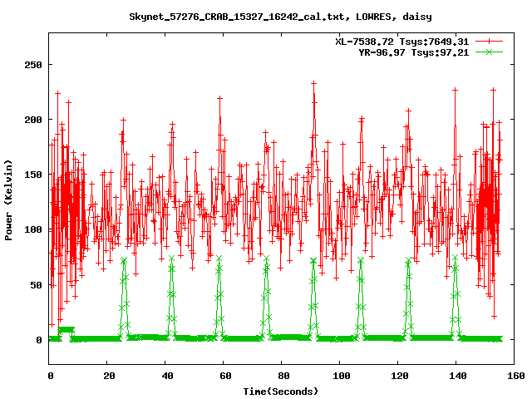
Task: Click the green YR legend line sample
Action: click(x=489, y=52)
